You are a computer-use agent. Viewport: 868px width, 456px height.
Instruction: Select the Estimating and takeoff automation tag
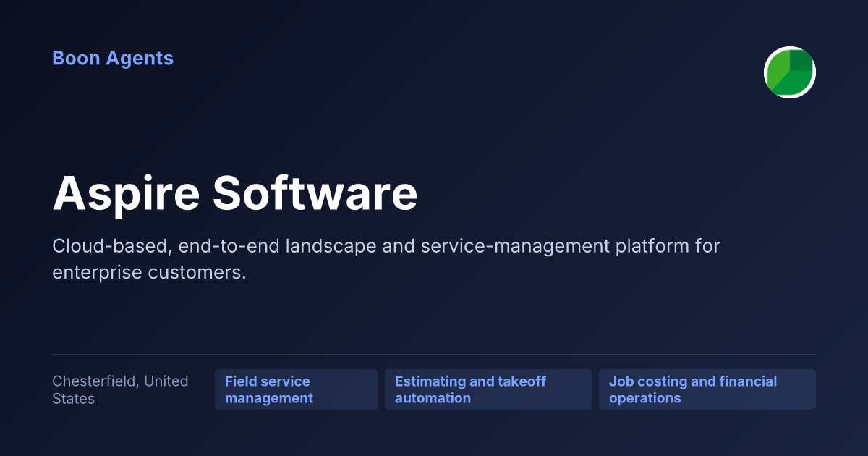[x=488, y=389]
